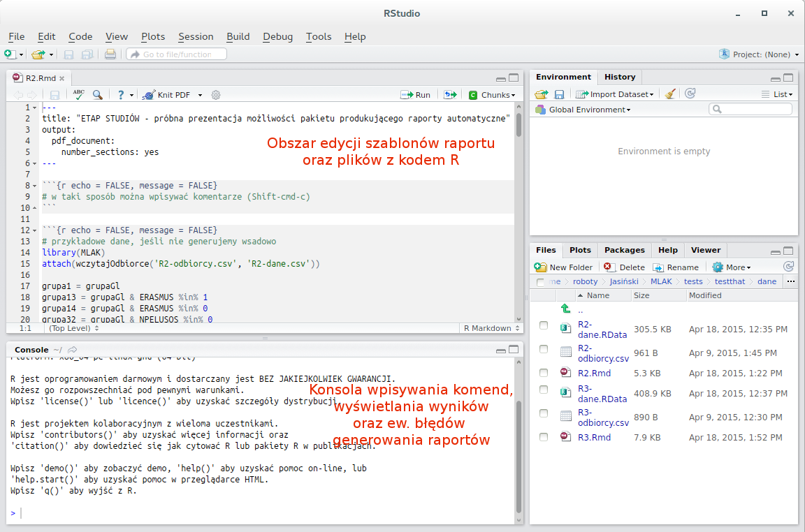
Task: Minimize the Console pane
Action: 501,350
